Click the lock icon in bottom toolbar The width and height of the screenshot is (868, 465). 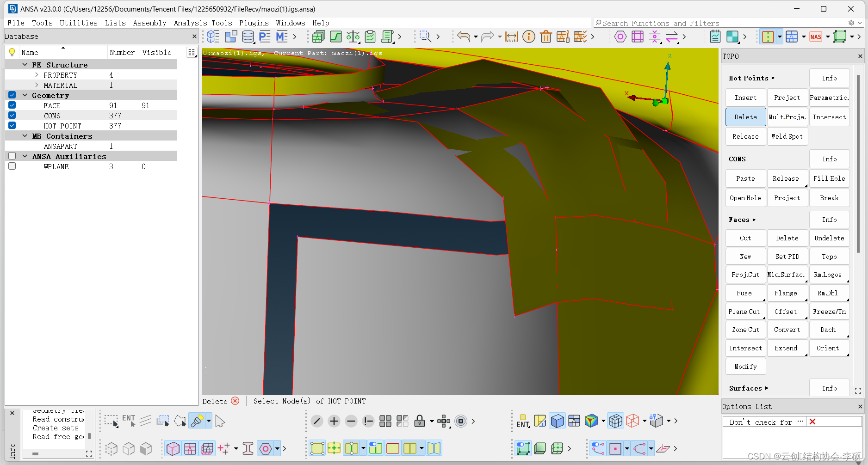(x=419, y=421)
